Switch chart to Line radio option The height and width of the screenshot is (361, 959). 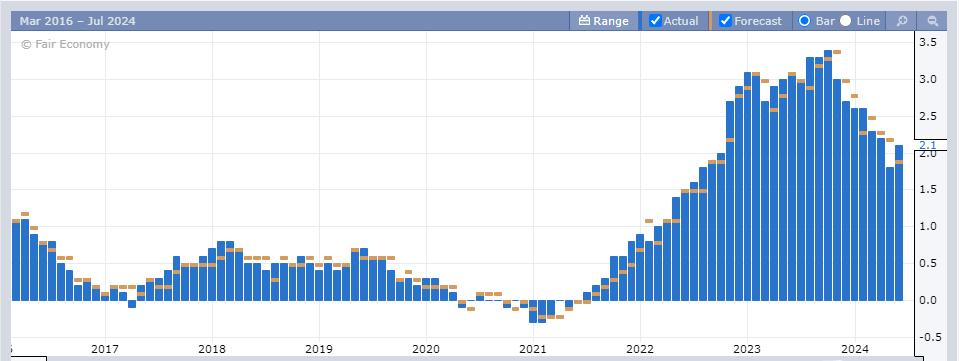[845, 21]
